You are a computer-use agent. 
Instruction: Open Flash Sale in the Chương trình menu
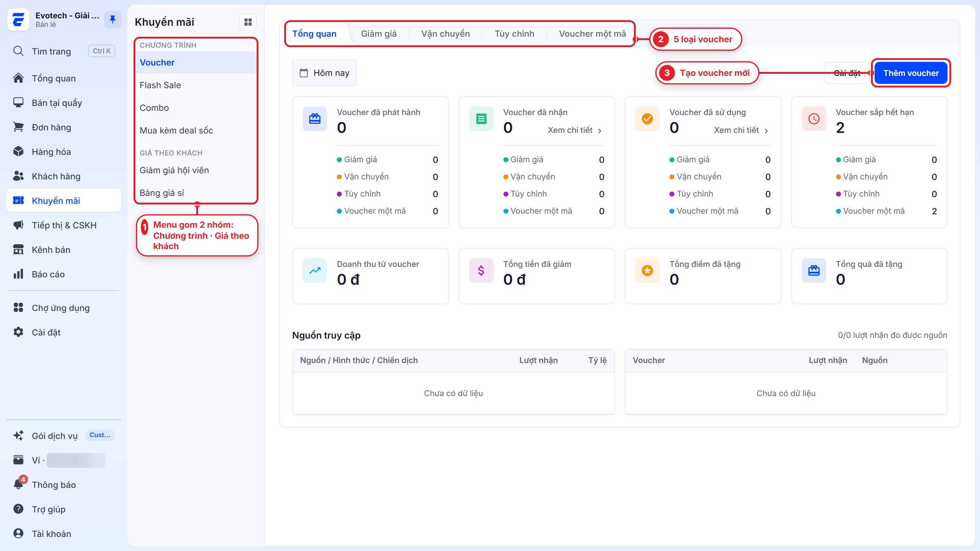point(196,85)
